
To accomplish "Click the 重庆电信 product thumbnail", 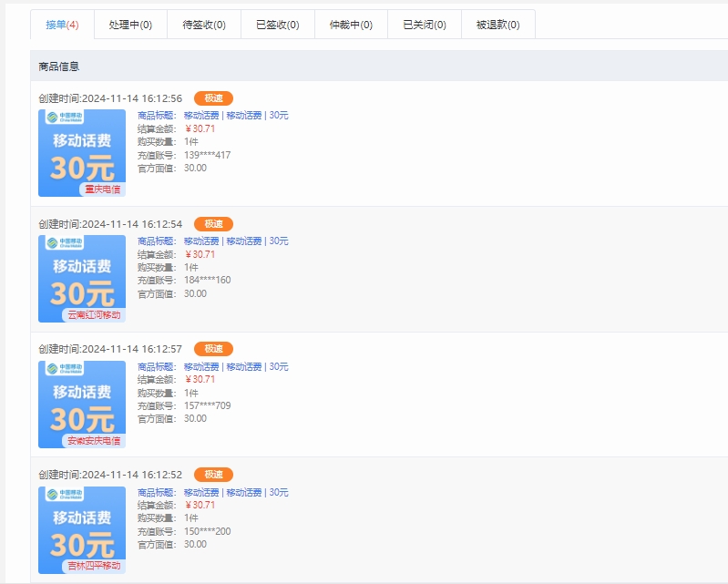I will click(x=82, y=153).
